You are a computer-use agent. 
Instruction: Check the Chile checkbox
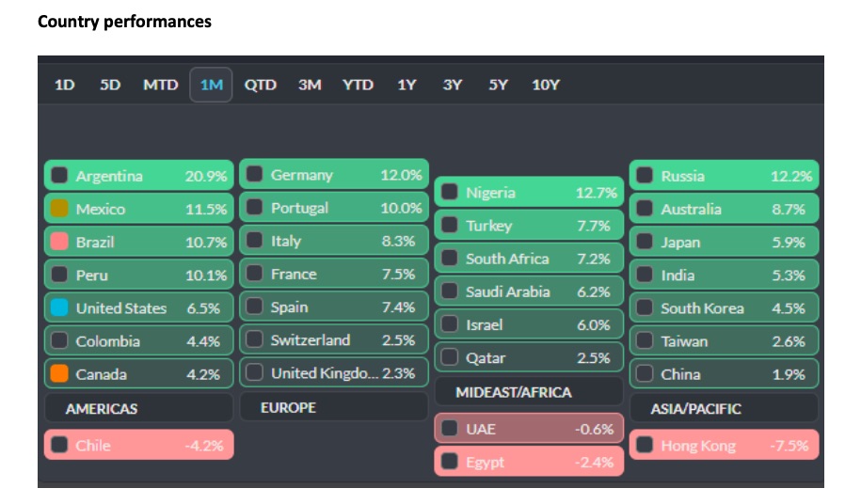point(59,445)
